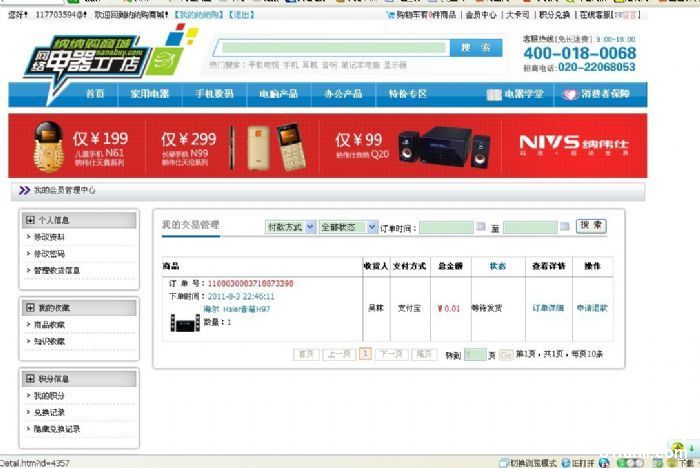The height and width of the screenshot is (468, 700).
Task: Click the 申请退款 link
Action: pos(592,308)
